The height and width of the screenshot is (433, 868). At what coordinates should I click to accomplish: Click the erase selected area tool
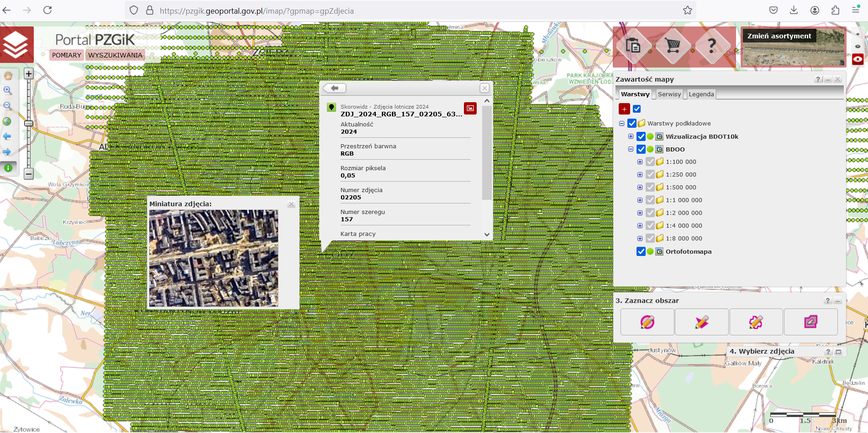point(810,322)
